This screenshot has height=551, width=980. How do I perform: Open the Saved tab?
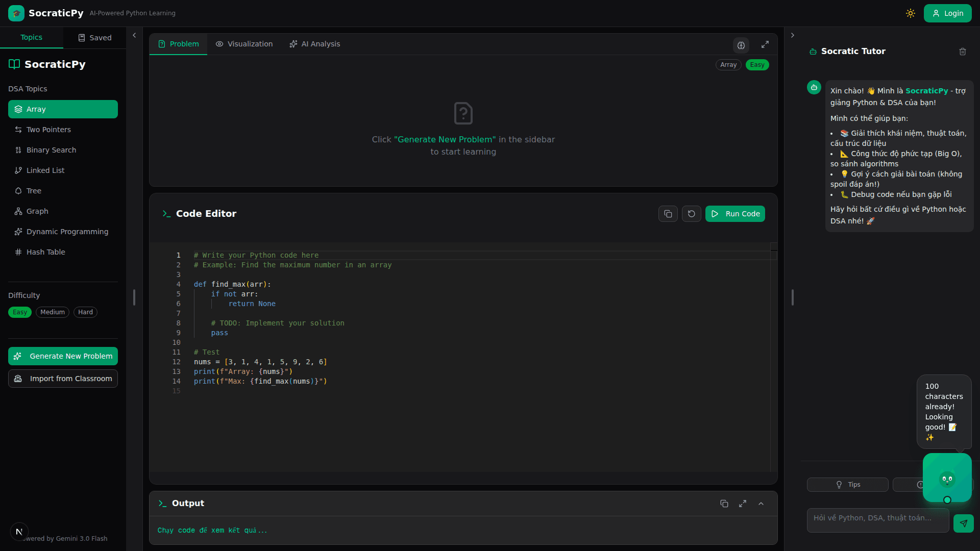pyautogui.click(x=94, y=37)
